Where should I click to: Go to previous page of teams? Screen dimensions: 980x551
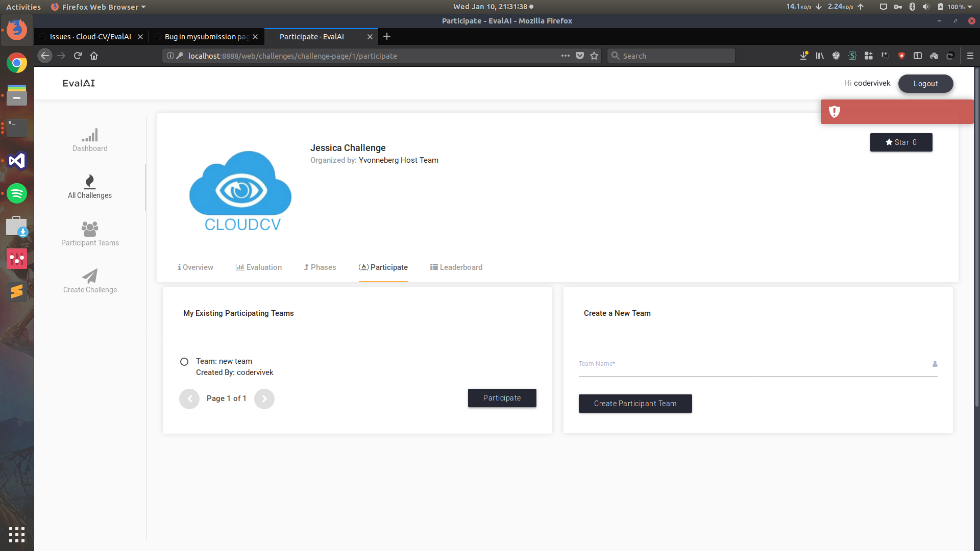(x=189, y=399)
